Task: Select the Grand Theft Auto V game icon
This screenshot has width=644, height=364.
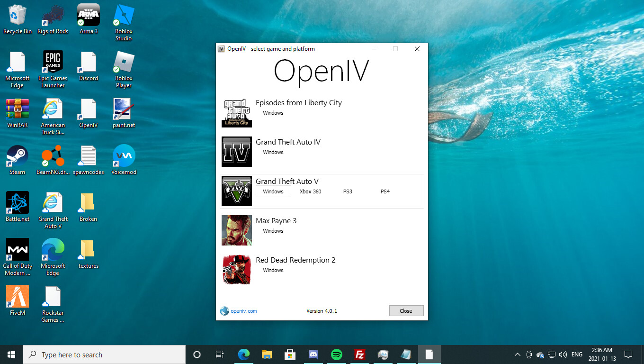Action: tap(237, 191)
